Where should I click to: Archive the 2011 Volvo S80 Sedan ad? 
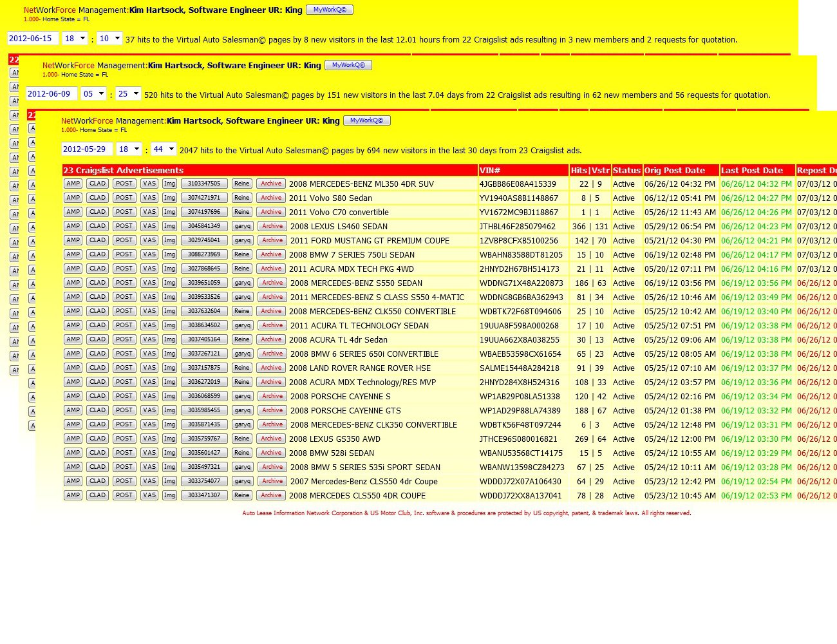271,198
